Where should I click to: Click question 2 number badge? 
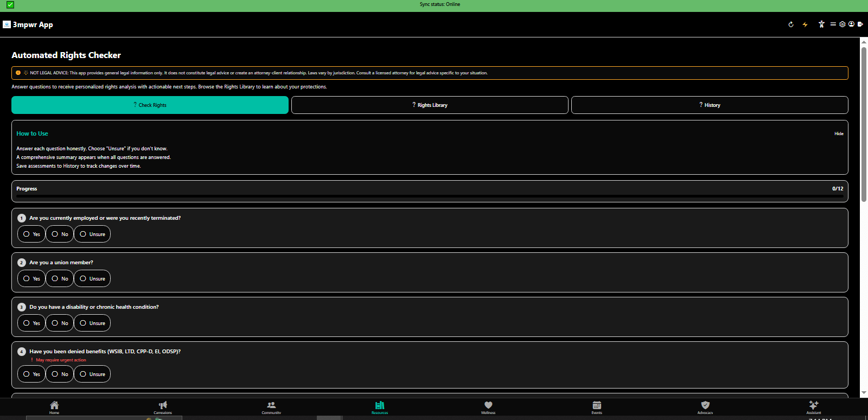coord(22,263)
